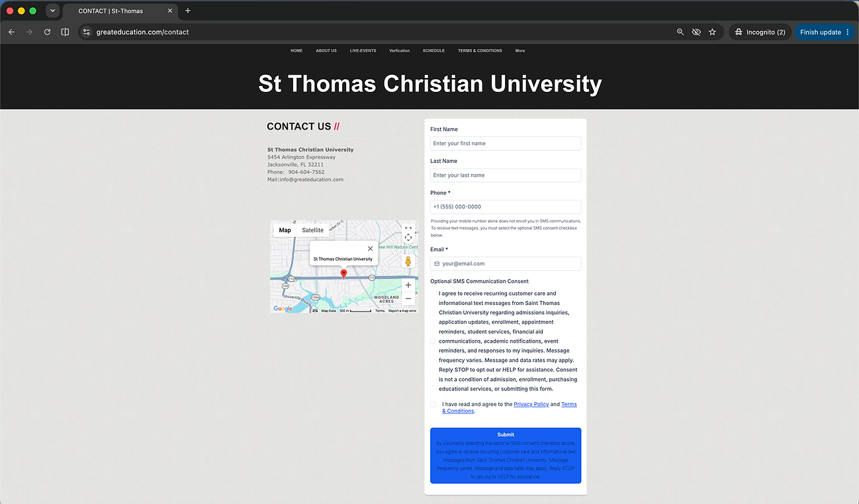Click the map camera controls icon
859x504 pixels.
pos(408,237)
